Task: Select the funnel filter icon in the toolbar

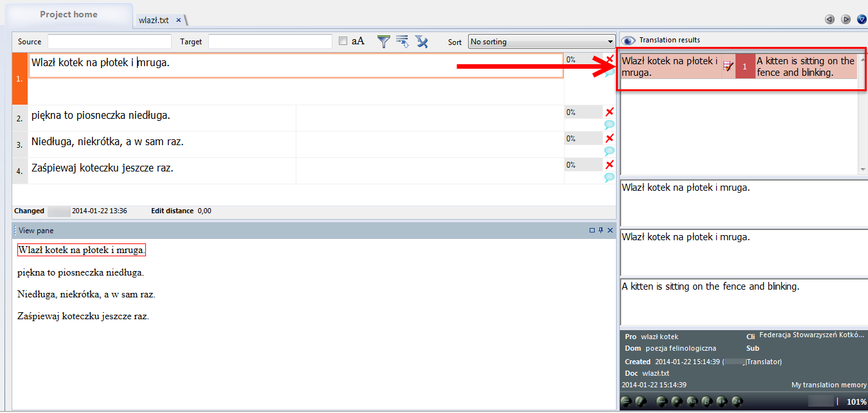Action: click(383, 41)
